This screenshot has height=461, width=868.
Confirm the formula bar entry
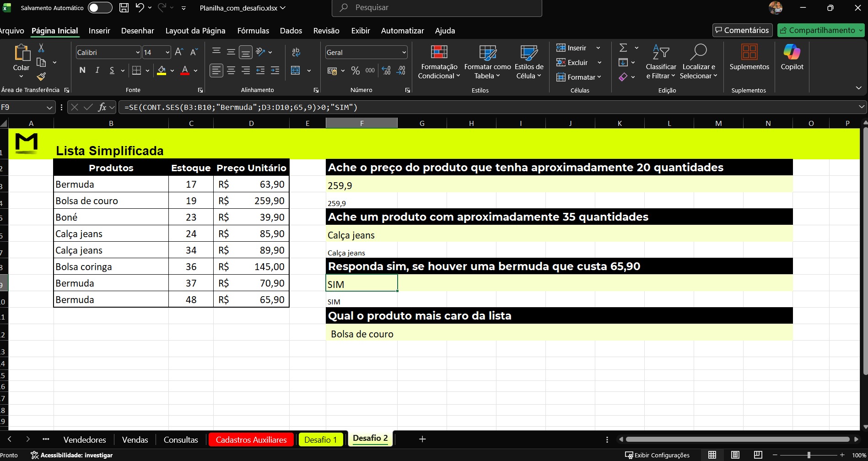click(88, 107)
